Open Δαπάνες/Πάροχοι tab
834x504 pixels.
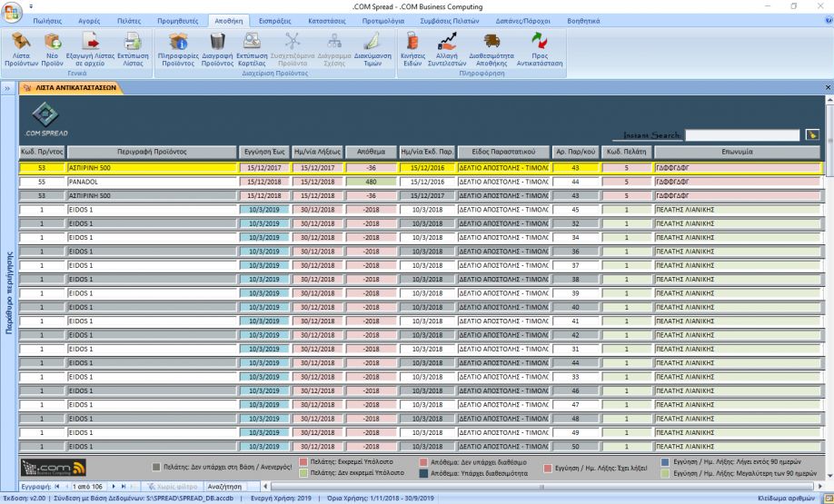pyautogui.click(x=523, y=21)
